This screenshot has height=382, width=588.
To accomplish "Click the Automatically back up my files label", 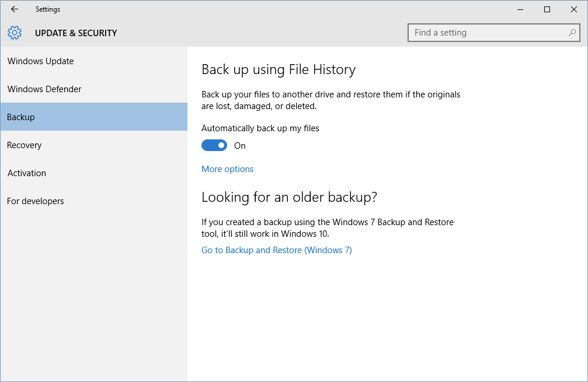I will [x=260, y=128].
